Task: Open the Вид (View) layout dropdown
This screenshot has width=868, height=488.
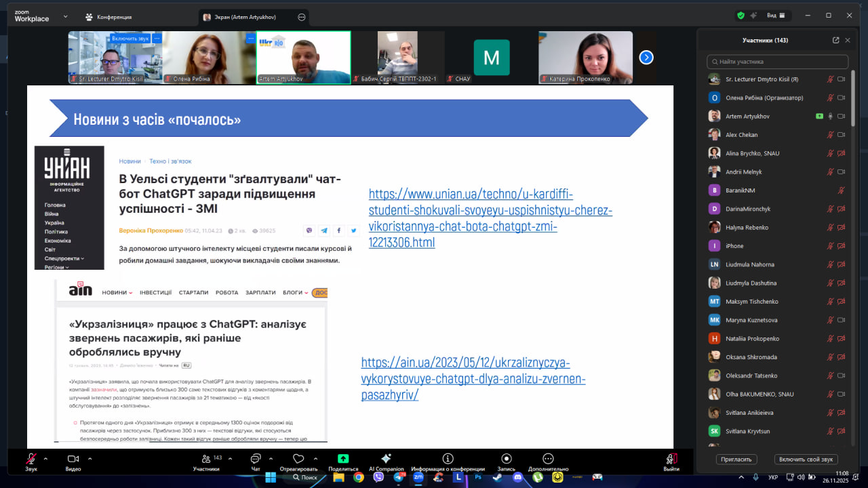Action: tap(775, 16)
